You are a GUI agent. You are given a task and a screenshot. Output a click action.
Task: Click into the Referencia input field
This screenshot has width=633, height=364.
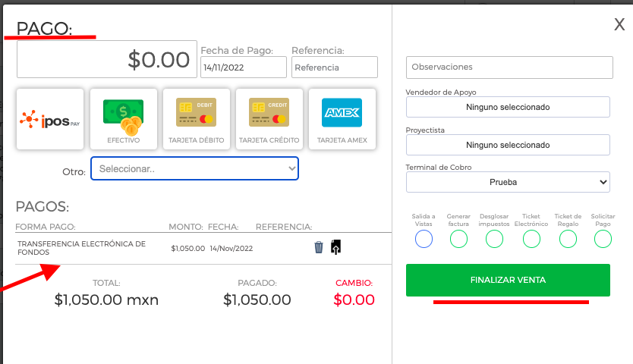(335, 67)
